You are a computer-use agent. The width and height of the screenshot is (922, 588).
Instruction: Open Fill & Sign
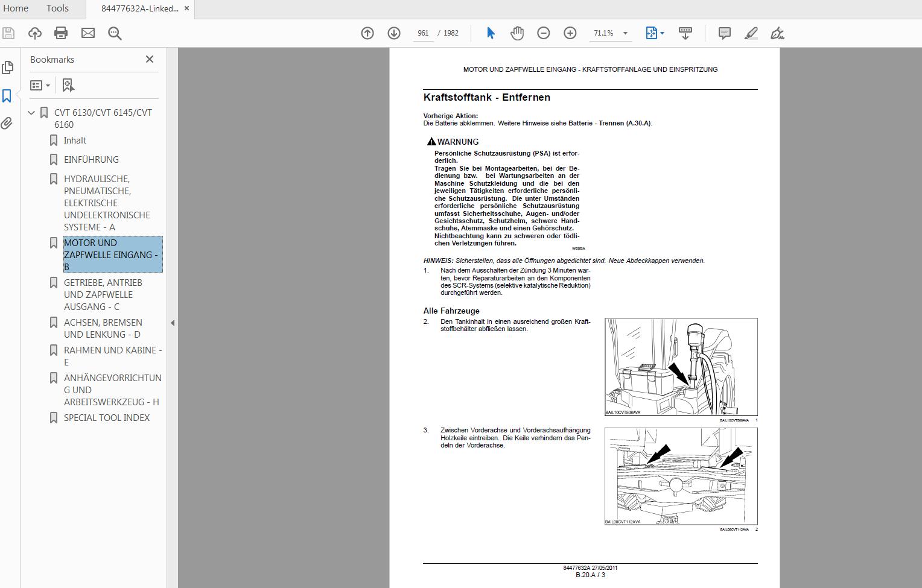[777, 33]
